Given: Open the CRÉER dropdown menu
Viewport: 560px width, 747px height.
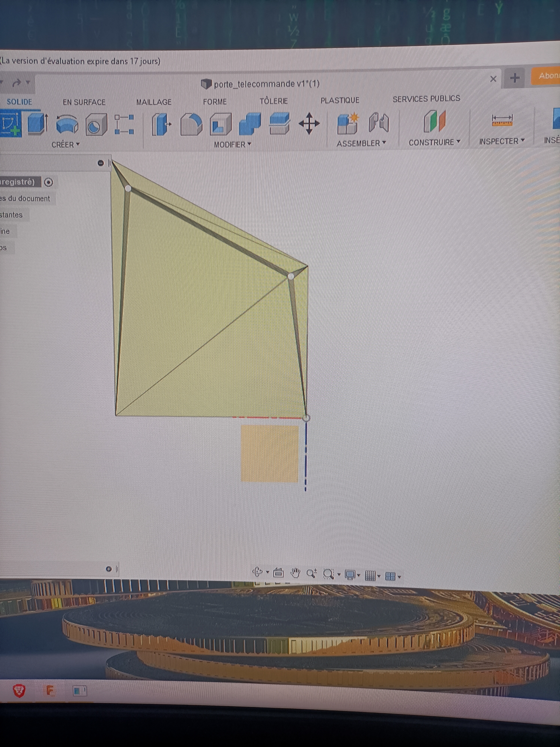Looking at the screenshot, I should click(66, 145).
